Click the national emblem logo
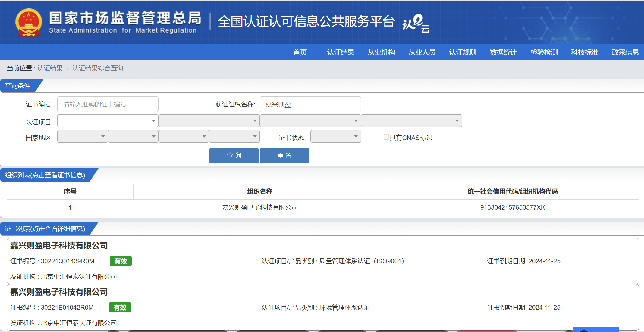Screen dimensions: 644x332 29,23
